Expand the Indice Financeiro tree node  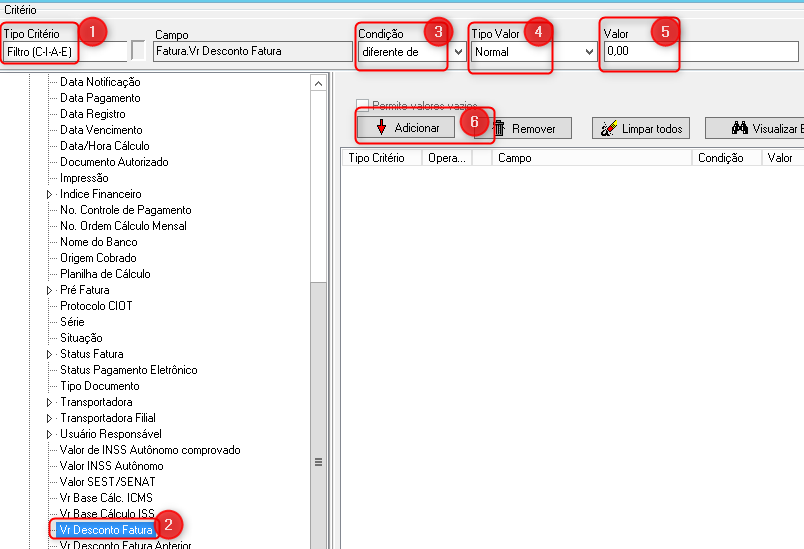tap(50, 194)
